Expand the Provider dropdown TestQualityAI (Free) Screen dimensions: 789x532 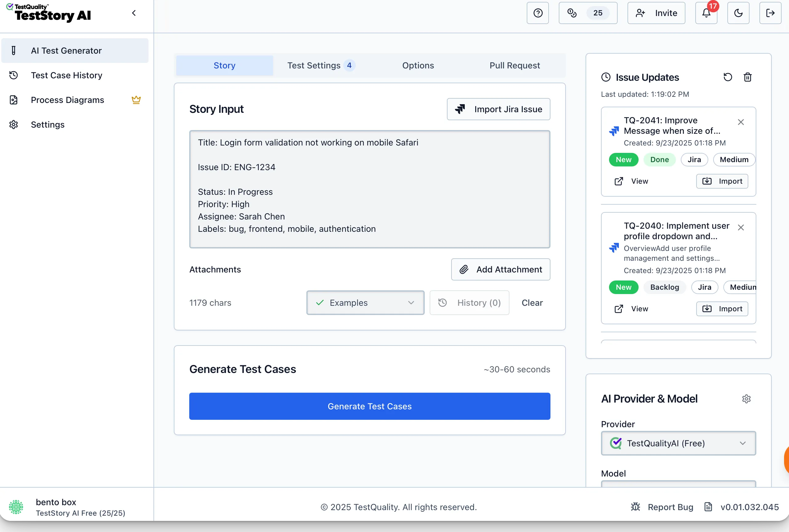pos(678,443)
